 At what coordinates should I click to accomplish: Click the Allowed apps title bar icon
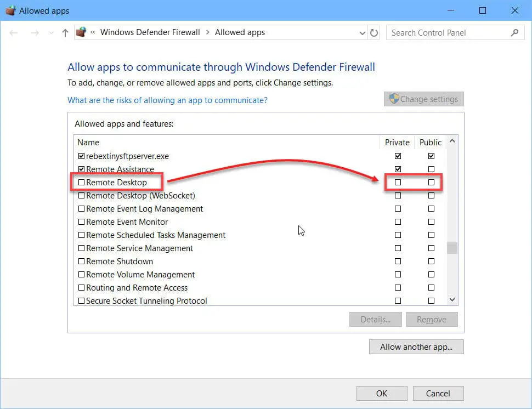click(10, 10)
